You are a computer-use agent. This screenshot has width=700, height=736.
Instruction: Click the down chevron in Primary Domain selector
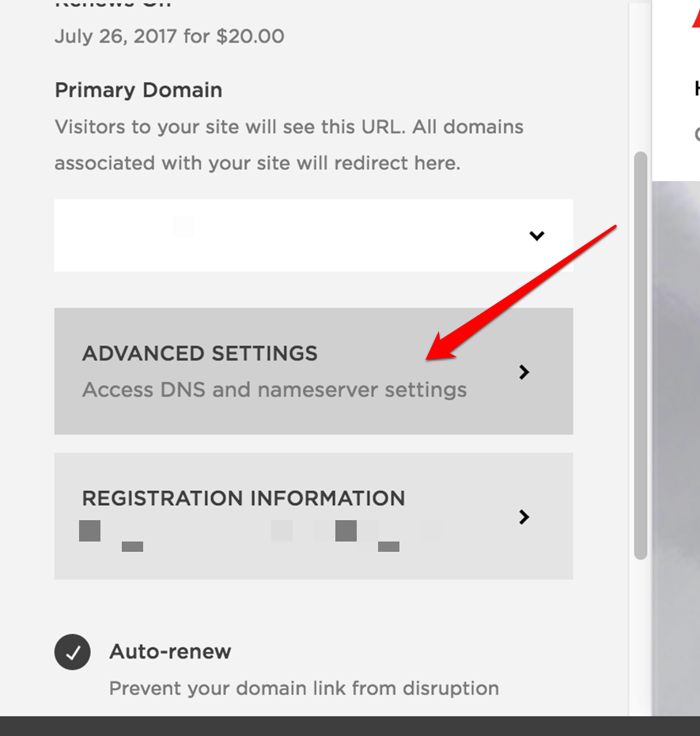click(536, 235)
